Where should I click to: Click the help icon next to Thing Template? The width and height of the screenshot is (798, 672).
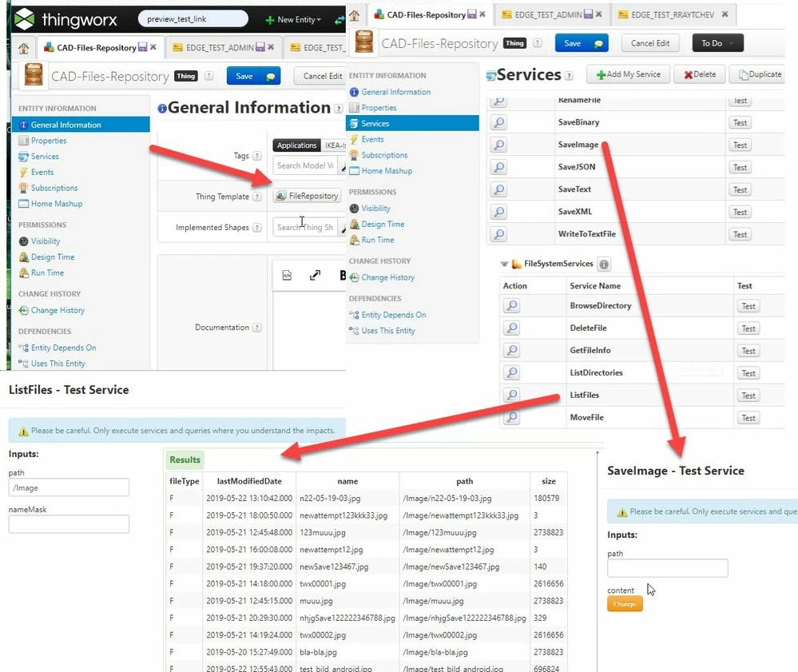coord(257,197)
